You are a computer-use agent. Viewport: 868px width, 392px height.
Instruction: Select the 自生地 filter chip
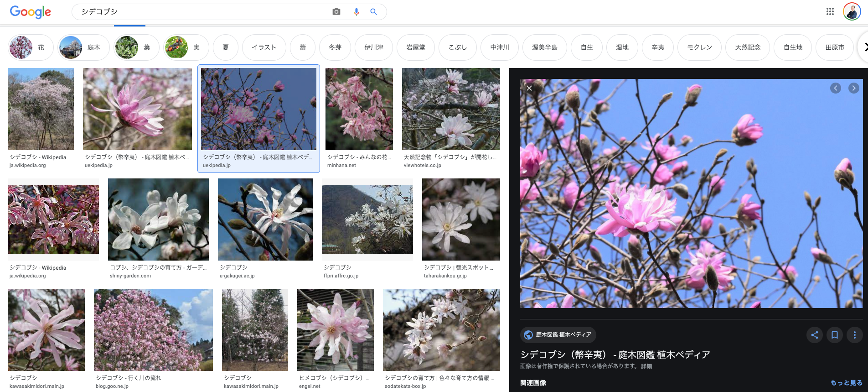pyautogui.click(x=793, y=47)
